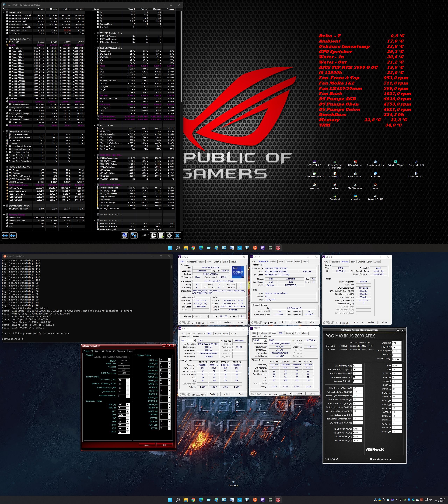Screen dimensions: 448x504
Task: Click the blue X icon in HWiNFO toolbar
Action: tap(177, 236)
